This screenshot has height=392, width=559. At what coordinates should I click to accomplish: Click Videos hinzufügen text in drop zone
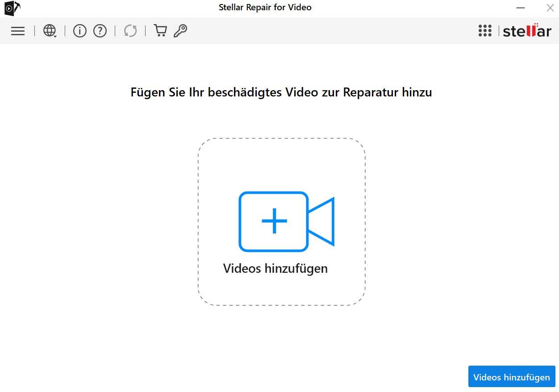coord(275,268)
